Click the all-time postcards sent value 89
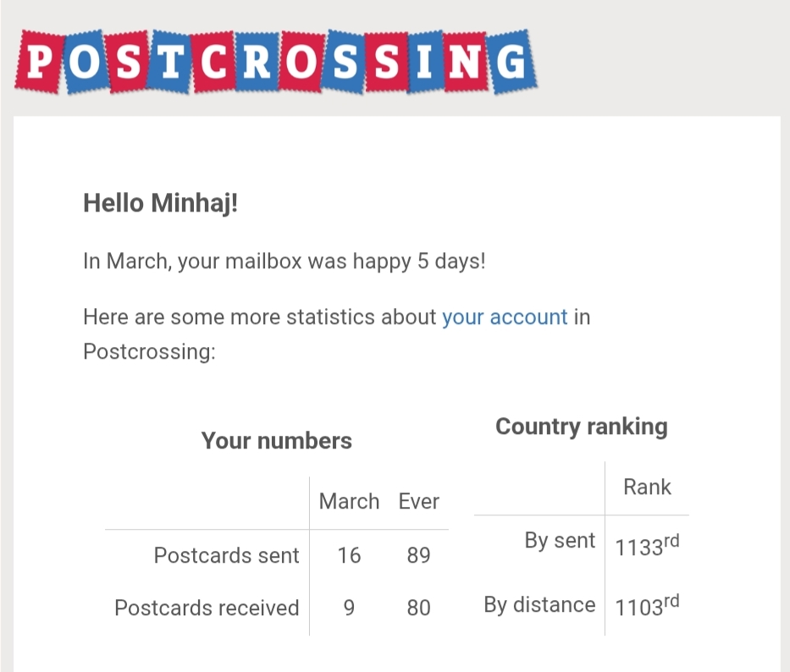This screenshot has height=672, width=790. click(x=418, y=555)
